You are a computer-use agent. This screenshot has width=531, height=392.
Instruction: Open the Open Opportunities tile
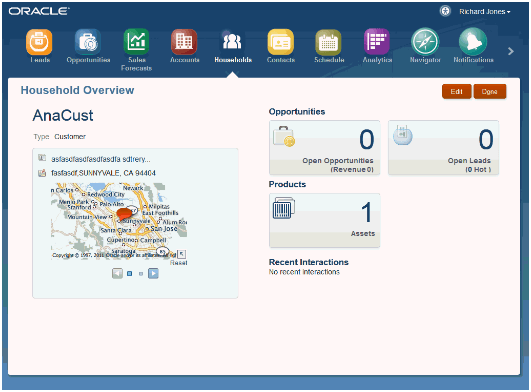click(x=324, y=148)
